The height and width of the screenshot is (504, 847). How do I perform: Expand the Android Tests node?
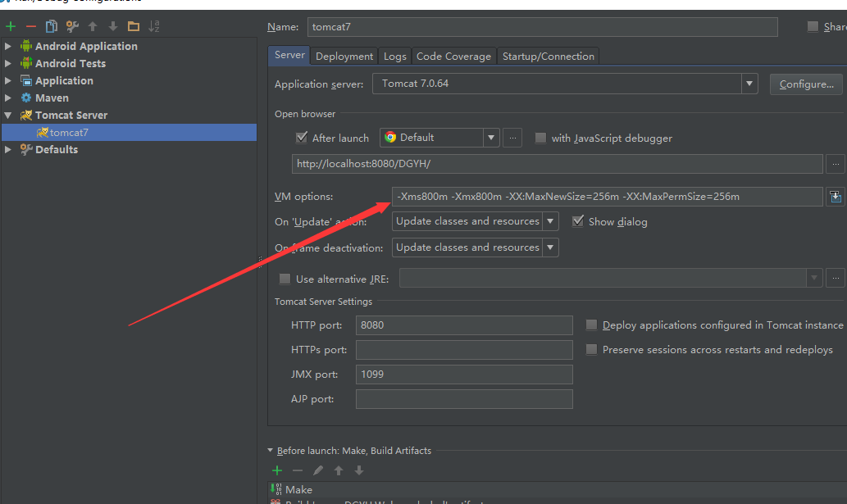pos(8,64)
